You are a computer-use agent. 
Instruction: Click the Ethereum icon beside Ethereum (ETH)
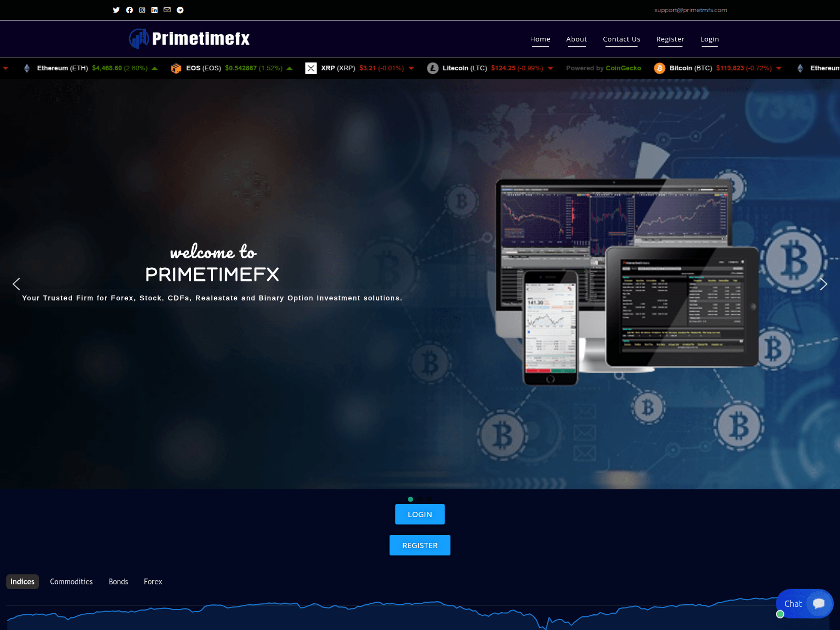pyautogui.click(x=27, y=68)
